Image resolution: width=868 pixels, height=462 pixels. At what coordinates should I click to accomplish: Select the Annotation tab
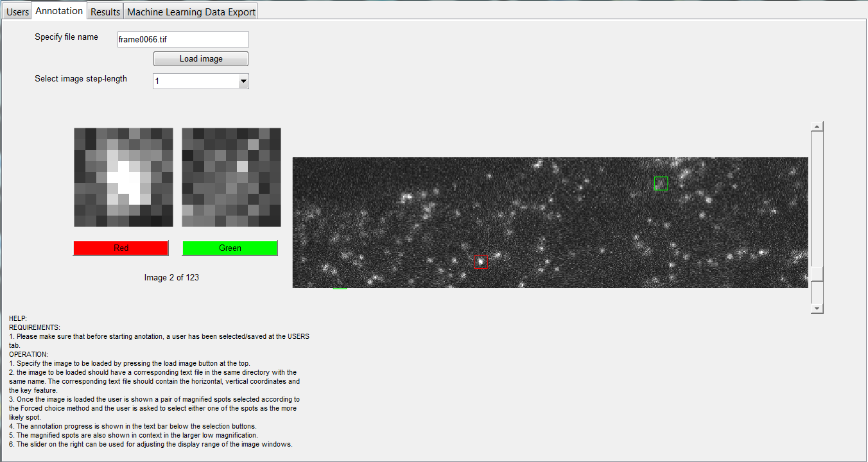(x=59, y=11)
